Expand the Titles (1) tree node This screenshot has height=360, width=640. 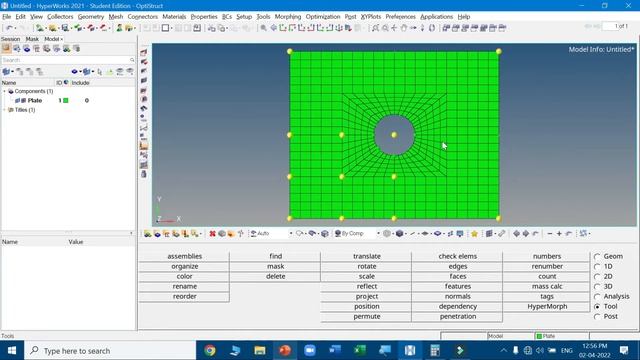4,110
